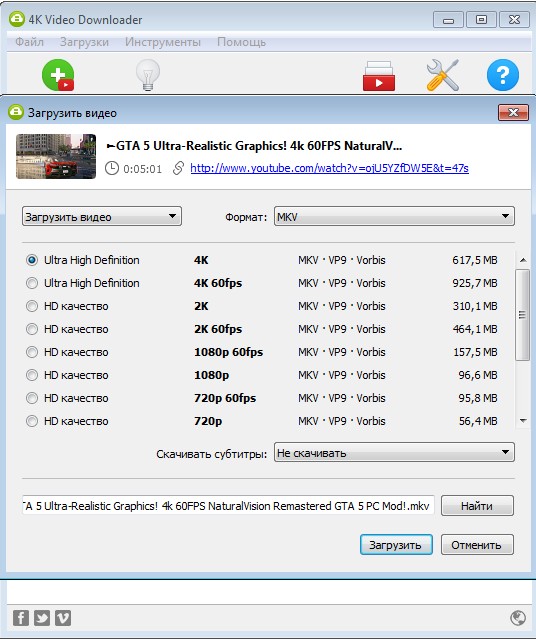The image size is (536, 639).
Task: Click the green Paste Link icon
Action: coord(58,75)
